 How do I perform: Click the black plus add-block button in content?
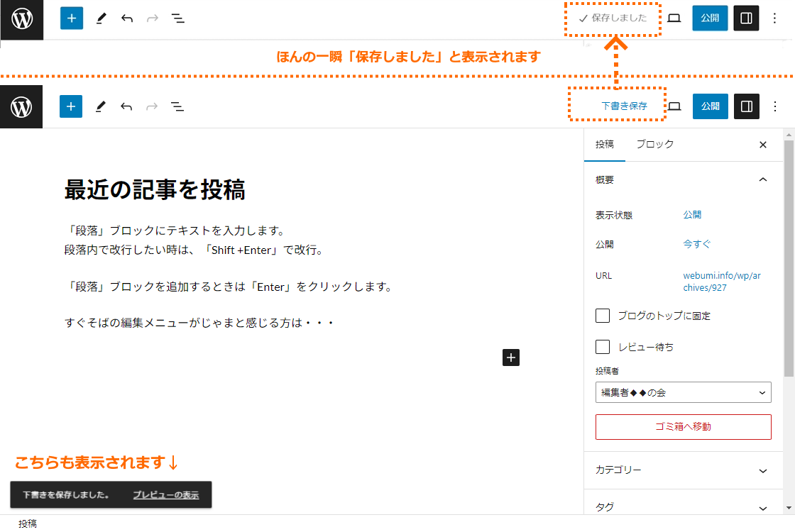pyautogui.click(x=511, y=358)
